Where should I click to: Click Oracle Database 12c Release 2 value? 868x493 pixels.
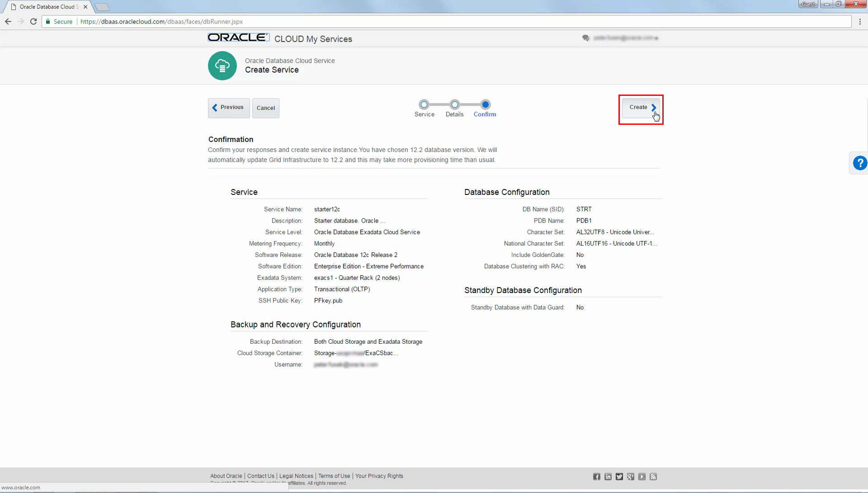[x=356, y=255]
